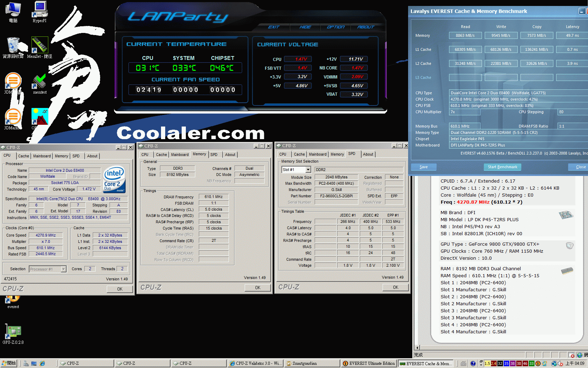Click the CPU temperature readout in LANParty monitor
Screen dimensions: 588x368
click(147, 68)
